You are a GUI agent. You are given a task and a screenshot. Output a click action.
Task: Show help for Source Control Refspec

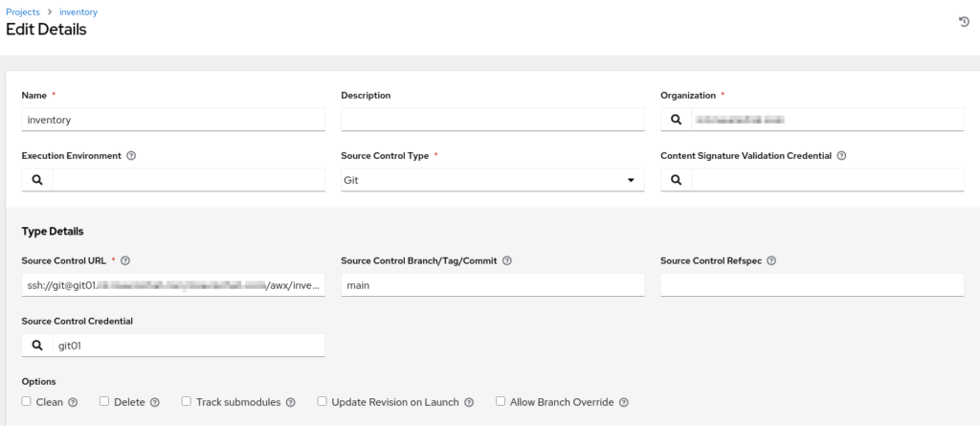pyautogui.click(x=771, y=260)
